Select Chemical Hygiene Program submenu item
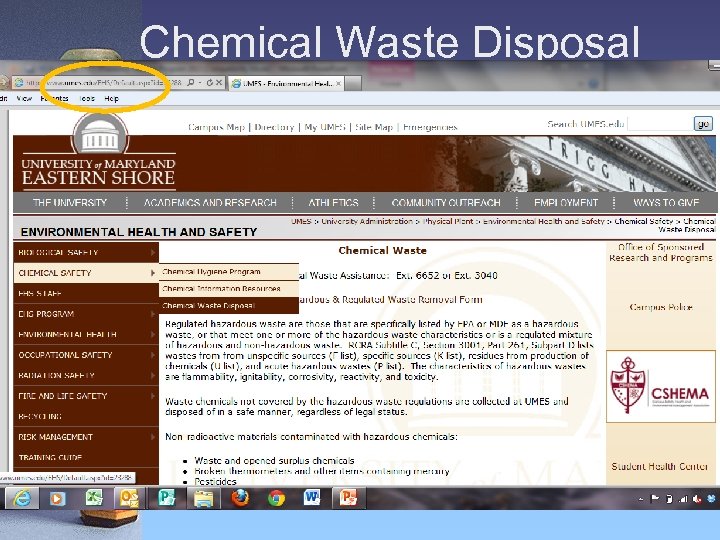 point(229,272)
